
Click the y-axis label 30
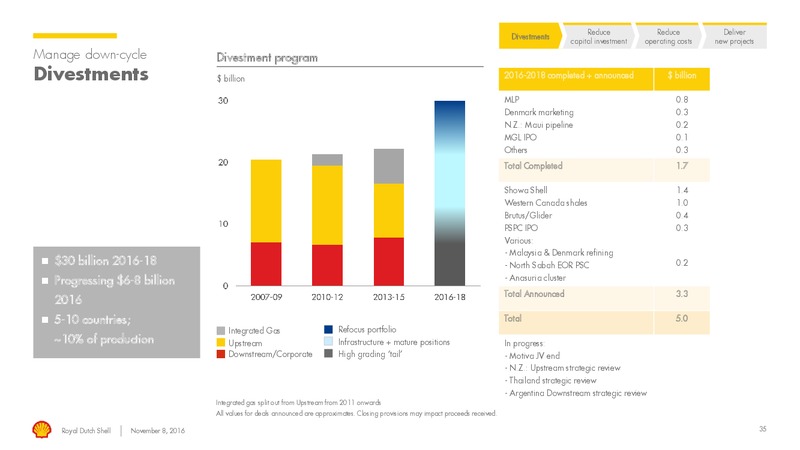pos(223,101)
